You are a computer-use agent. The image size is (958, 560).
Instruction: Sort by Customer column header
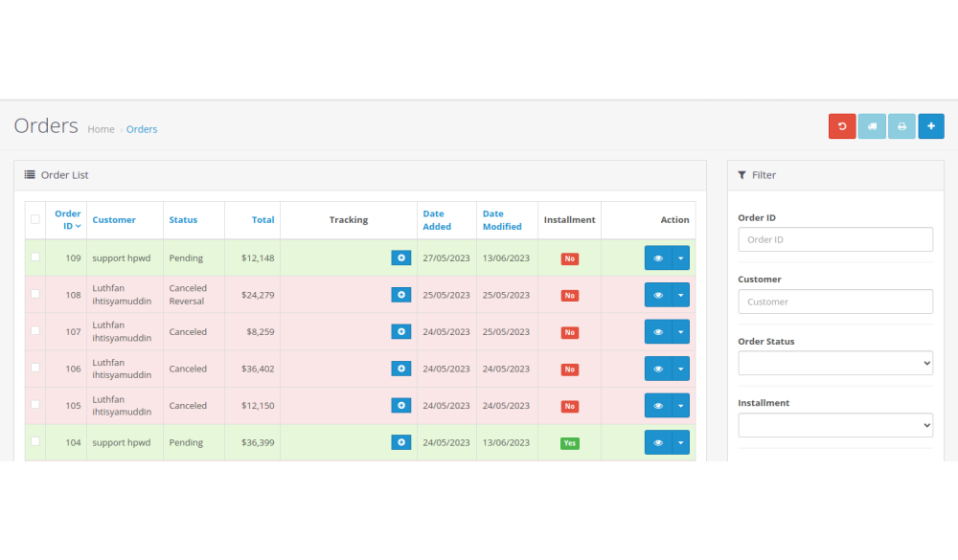pos(114,220)
